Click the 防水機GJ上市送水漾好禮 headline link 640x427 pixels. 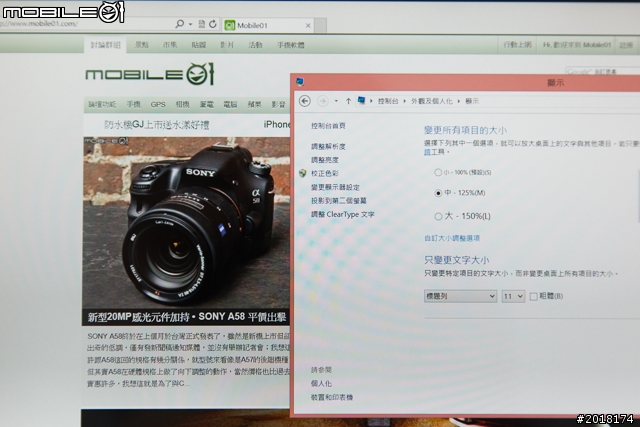click(x=156, y=125)
